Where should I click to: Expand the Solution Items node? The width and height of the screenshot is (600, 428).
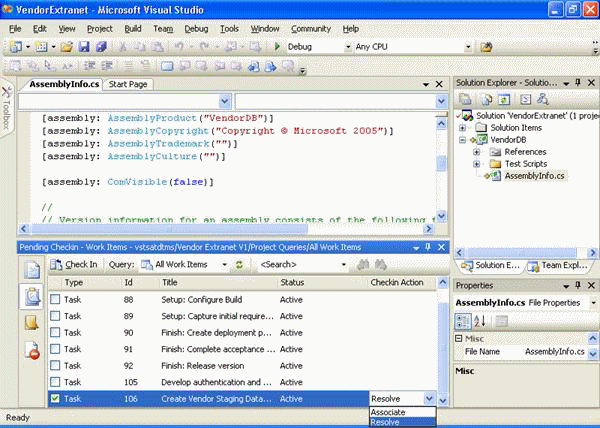click(462, 128)
